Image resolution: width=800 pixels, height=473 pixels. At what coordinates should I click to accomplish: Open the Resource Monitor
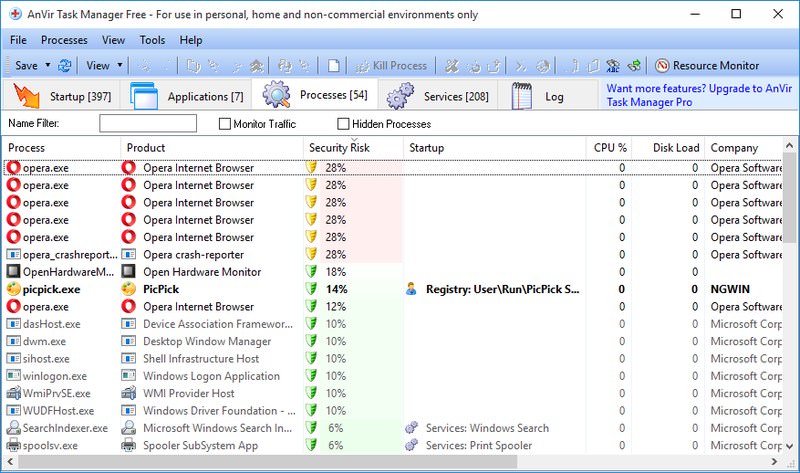707,66
